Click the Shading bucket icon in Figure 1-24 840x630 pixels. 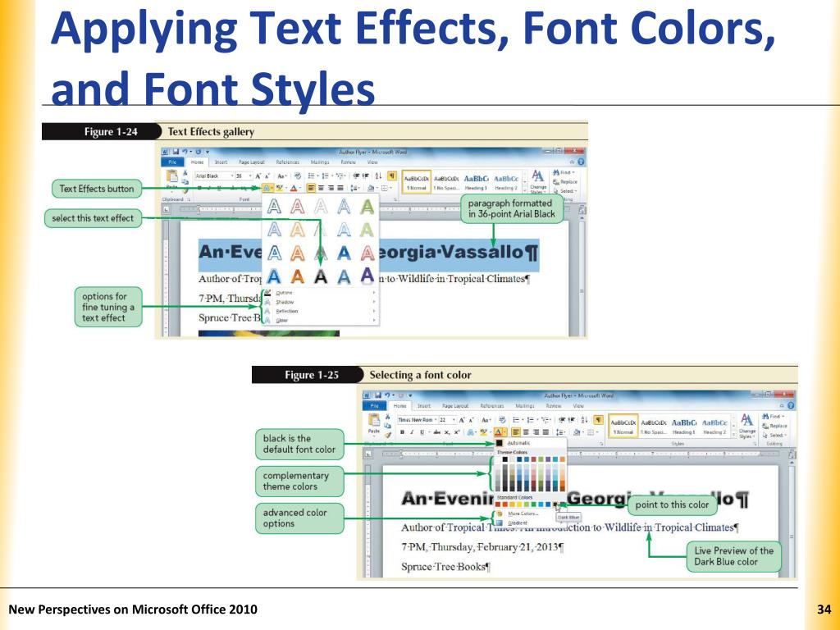tap(372, 188)
